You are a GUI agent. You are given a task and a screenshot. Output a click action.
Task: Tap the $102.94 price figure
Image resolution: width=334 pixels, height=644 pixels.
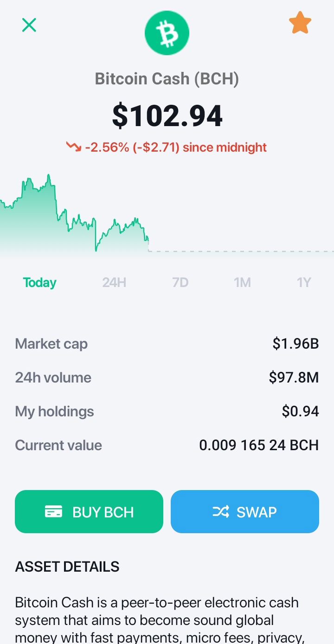pos(167,116)
